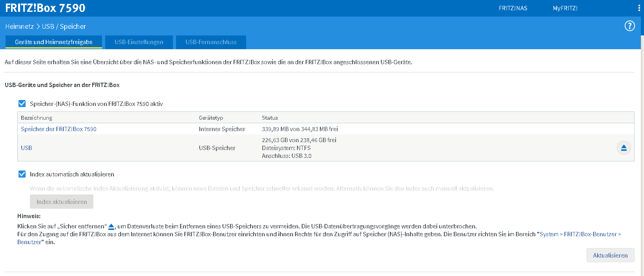
Task: Click the page scrollbar on the right edge
Action: coord(642,156)
